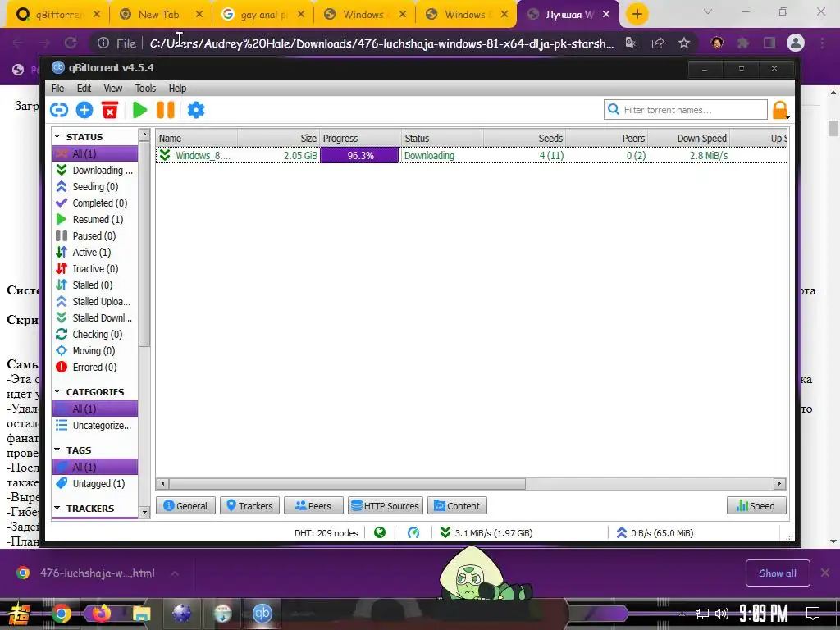Sort by the Seeds column header

(x=524, y=138)
